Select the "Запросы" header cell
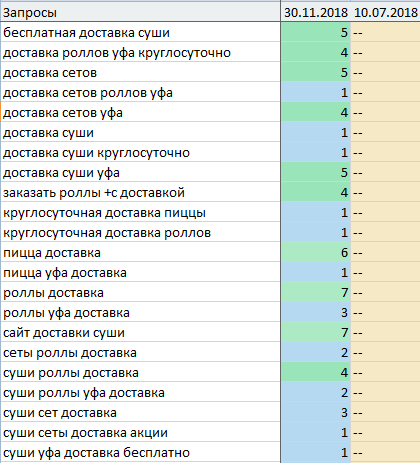This screenshot has width=420, height=463. click(140, 12)
